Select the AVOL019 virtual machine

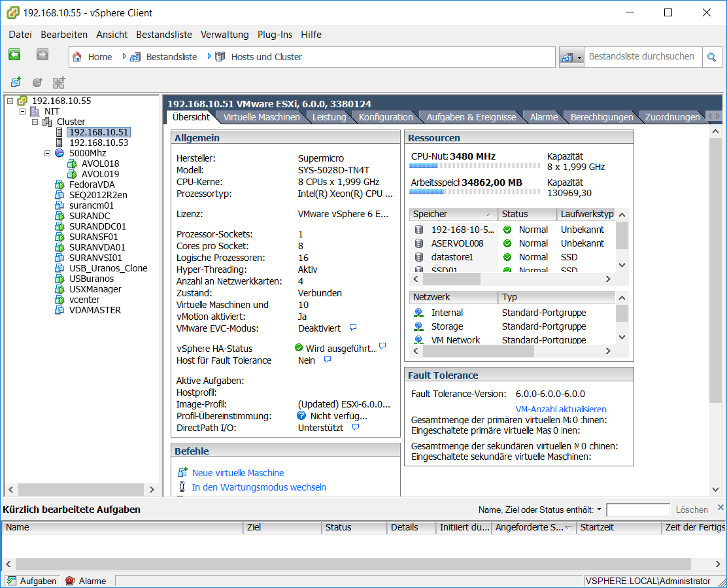coord(100,175)
